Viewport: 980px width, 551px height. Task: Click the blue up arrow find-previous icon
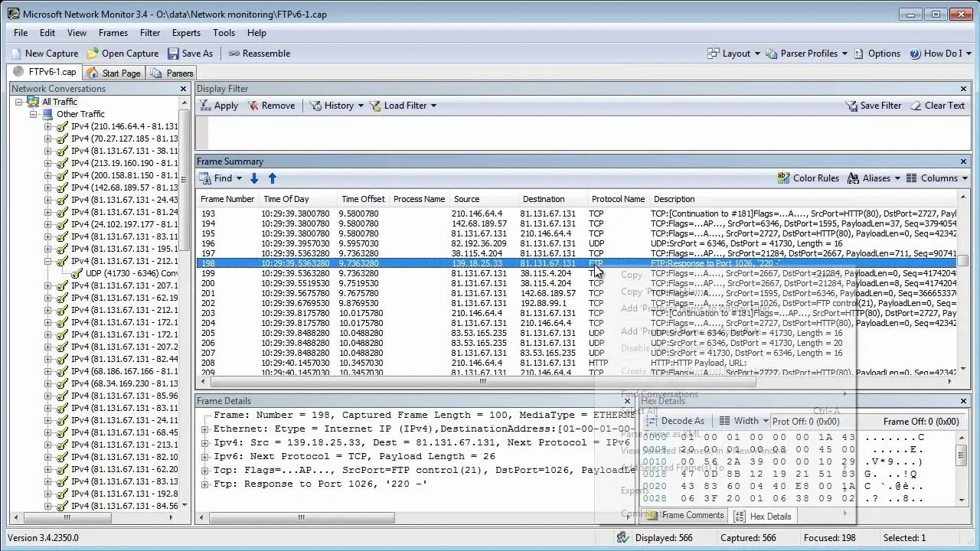pyautogui.click(x=272, y=178)
